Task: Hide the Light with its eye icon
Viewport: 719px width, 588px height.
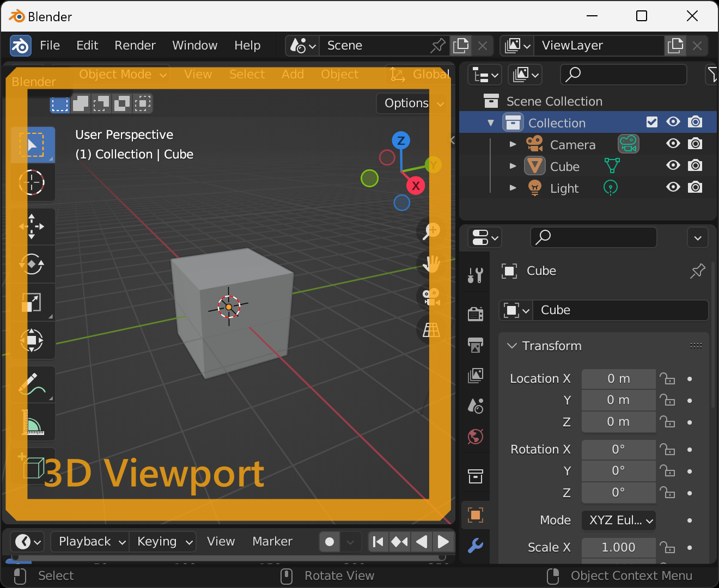Action: [673, 187]
